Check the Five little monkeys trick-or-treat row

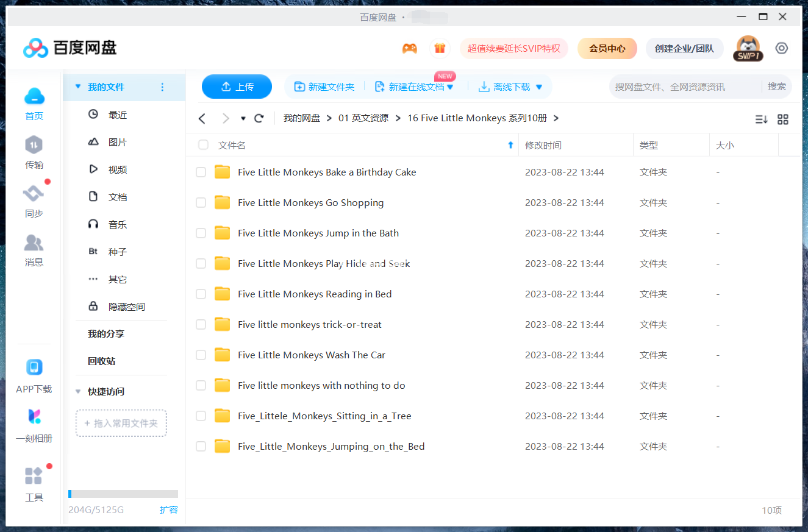point(201,324)
